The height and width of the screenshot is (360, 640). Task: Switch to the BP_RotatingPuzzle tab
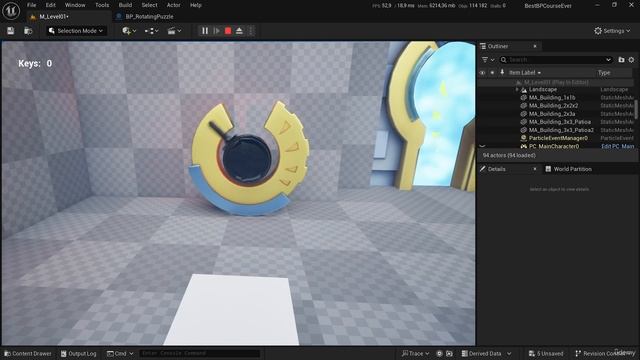coord(149,17)
